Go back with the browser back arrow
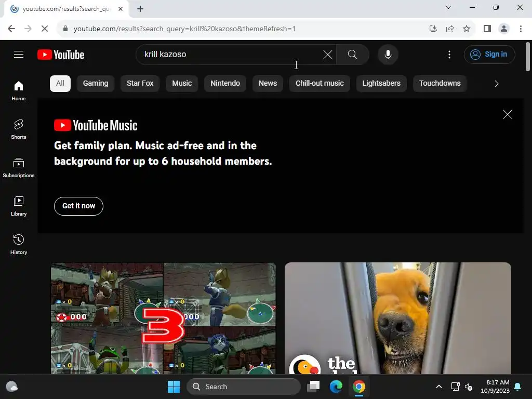Screen dimensions: 532x399 pos(11,29)
